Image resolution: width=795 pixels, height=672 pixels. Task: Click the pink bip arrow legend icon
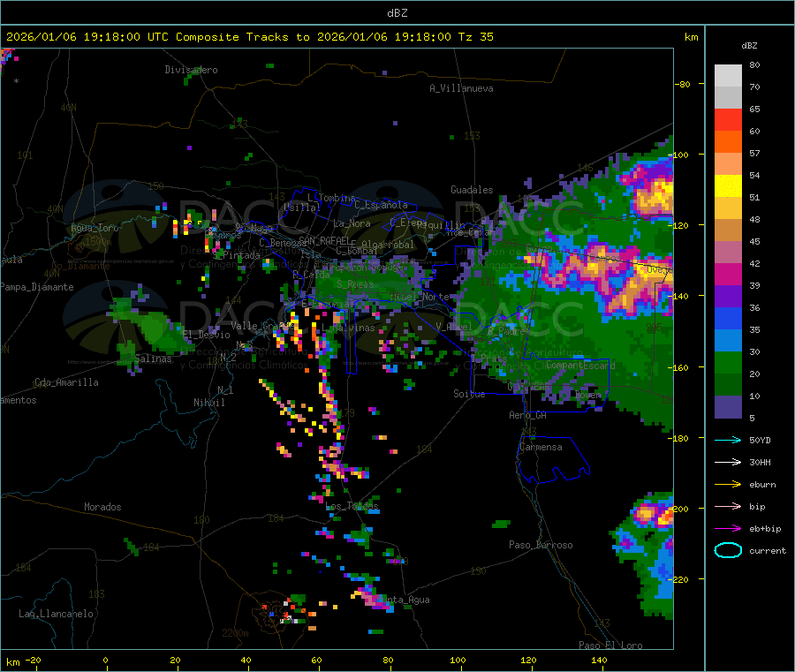(x=728, y=506)
